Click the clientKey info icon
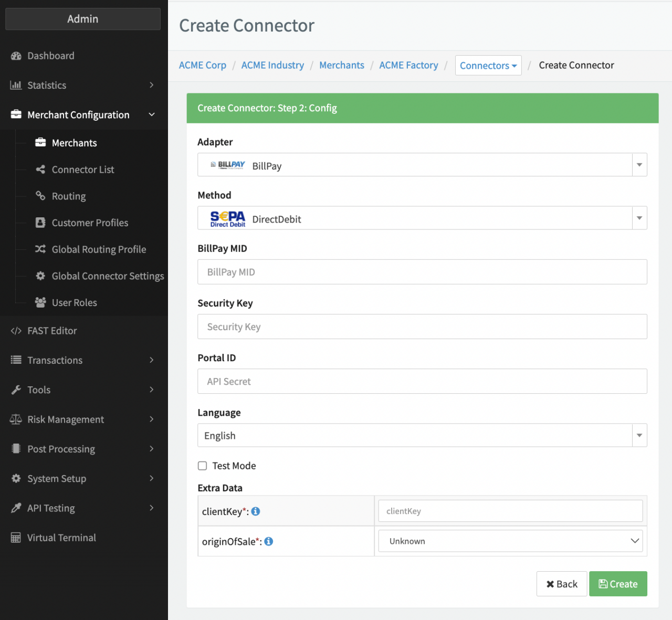 click(x=256, y=511)
